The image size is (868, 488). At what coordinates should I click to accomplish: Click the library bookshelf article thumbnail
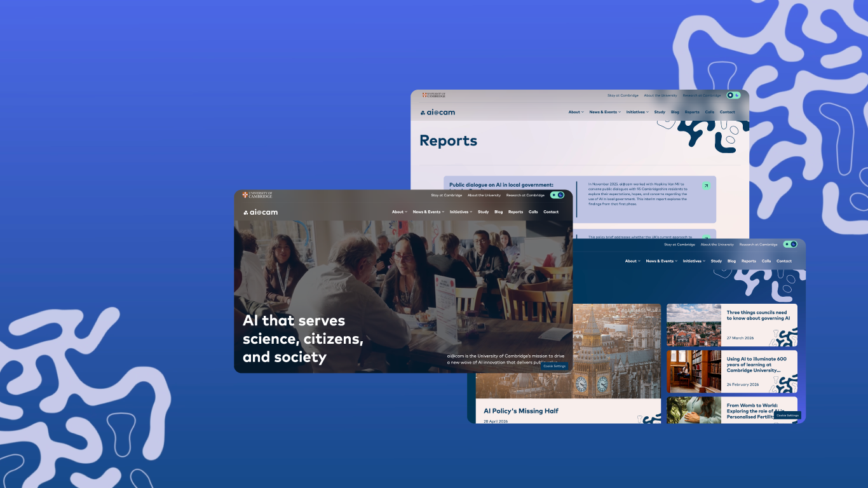(694, 372)
